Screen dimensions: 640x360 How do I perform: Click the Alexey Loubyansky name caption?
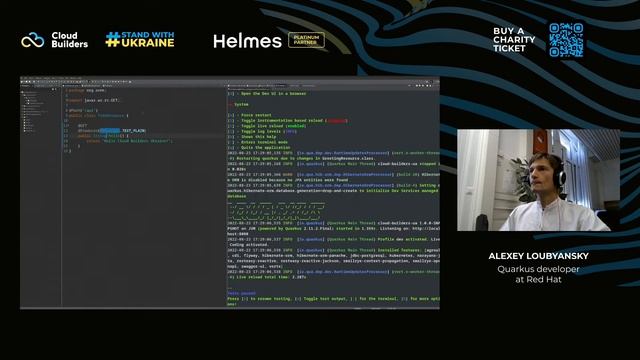538,256
